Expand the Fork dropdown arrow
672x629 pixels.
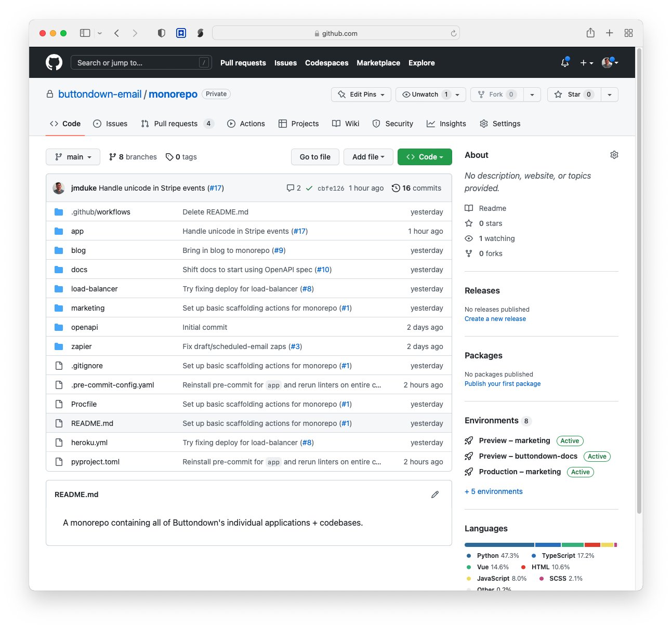click(532, 95)
